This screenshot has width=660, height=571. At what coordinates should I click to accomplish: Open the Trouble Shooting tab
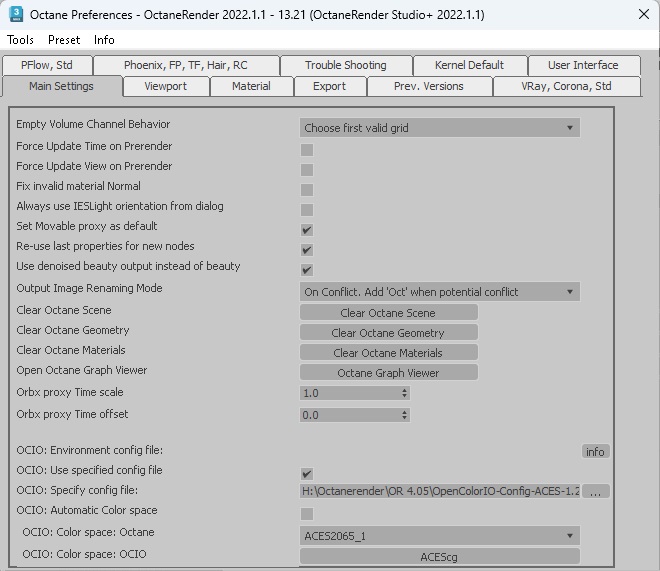(x=346, y=65)
